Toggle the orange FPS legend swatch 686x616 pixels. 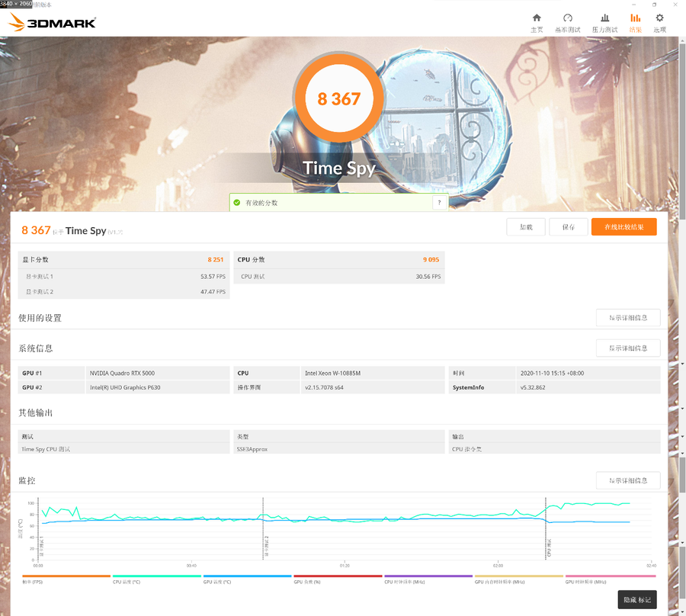66,577
